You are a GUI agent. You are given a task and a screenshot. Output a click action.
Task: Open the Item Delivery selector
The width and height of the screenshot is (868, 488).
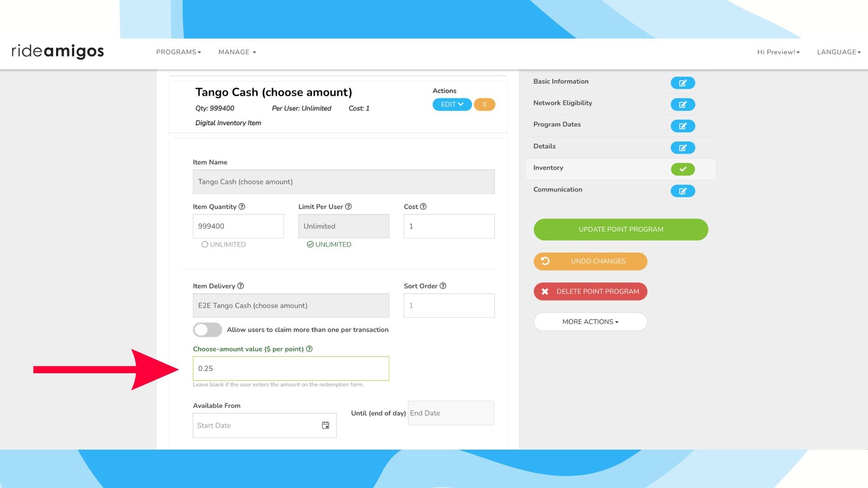[291, 305]
